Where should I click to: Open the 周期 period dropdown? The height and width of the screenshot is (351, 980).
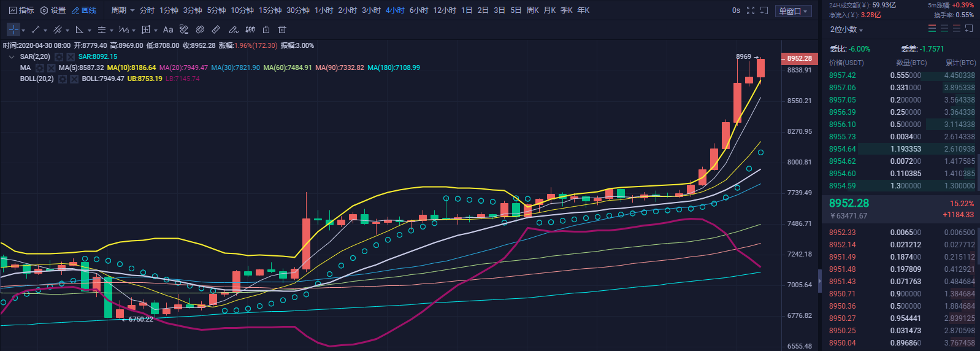pos(121,10)
